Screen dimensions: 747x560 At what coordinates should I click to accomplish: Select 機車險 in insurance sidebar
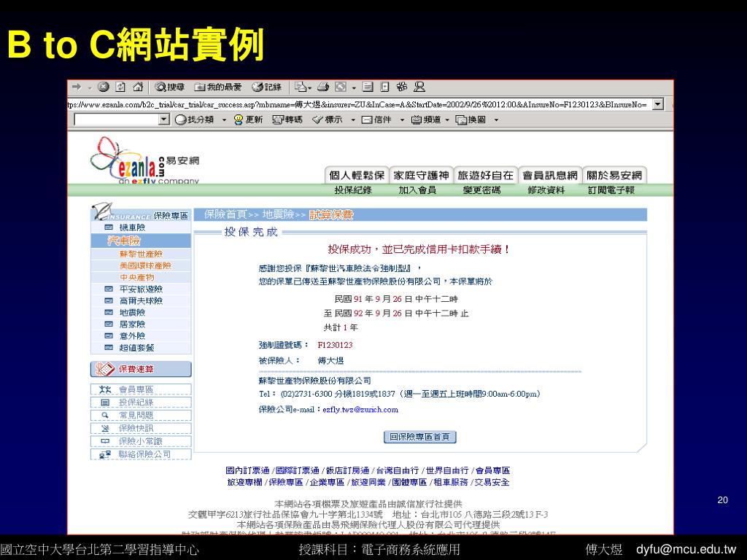point(132,227)
